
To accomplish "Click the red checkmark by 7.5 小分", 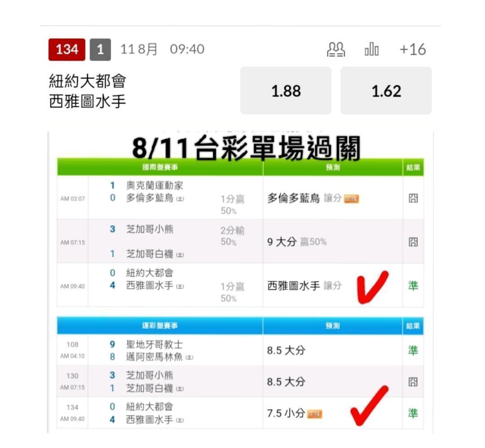I will click(369, 406).
